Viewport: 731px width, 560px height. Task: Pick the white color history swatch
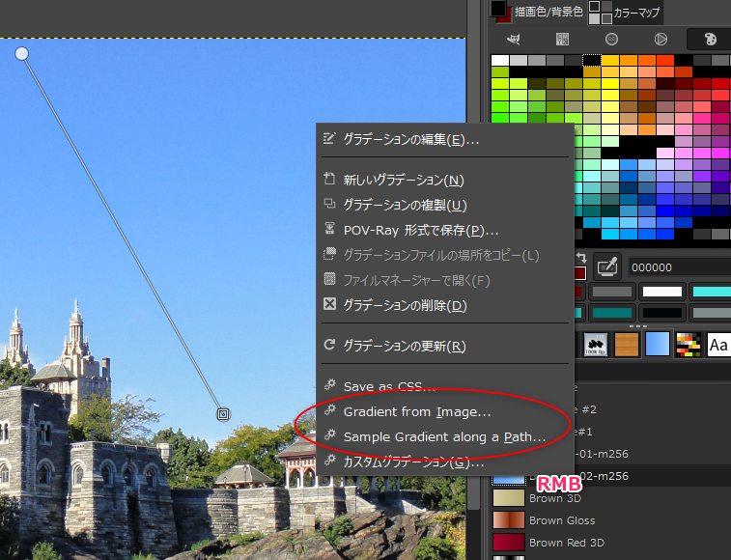click(x=661, y=292)
